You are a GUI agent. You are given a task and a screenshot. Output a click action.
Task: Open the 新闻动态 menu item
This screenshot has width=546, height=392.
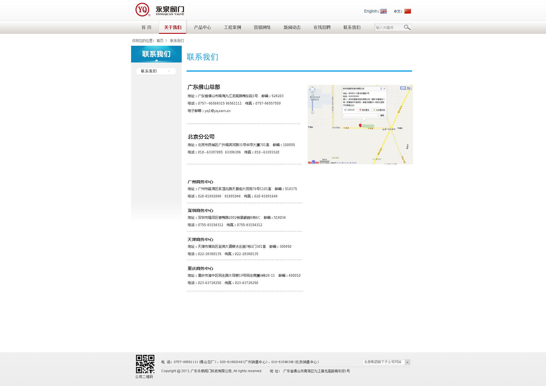[x=292, y=28]
